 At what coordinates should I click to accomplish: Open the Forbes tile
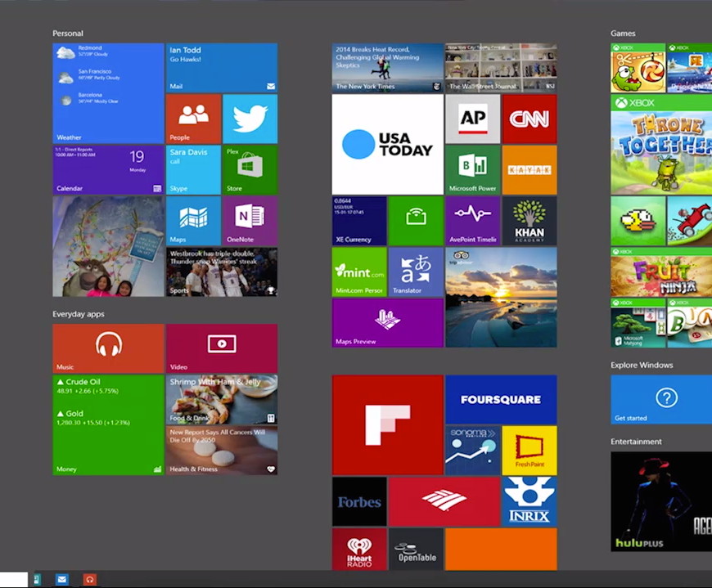pyautogui.click(x=359, y=501)
